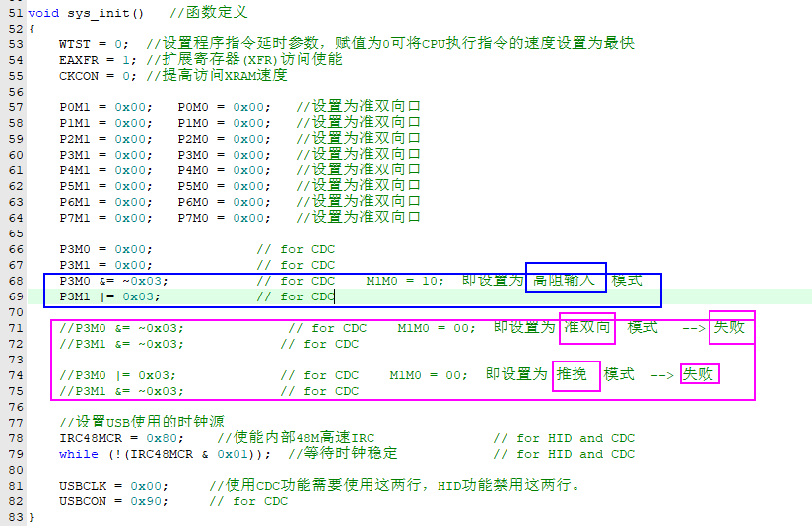Click P2M0 = 0x00; on line 59
This screenshot has width=812, height=526.
click(225, 139)
